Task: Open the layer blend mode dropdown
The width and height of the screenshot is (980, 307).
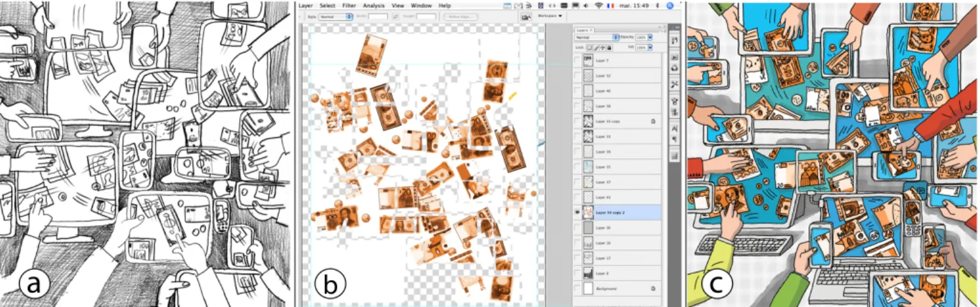Action: (x=597, y=37)
